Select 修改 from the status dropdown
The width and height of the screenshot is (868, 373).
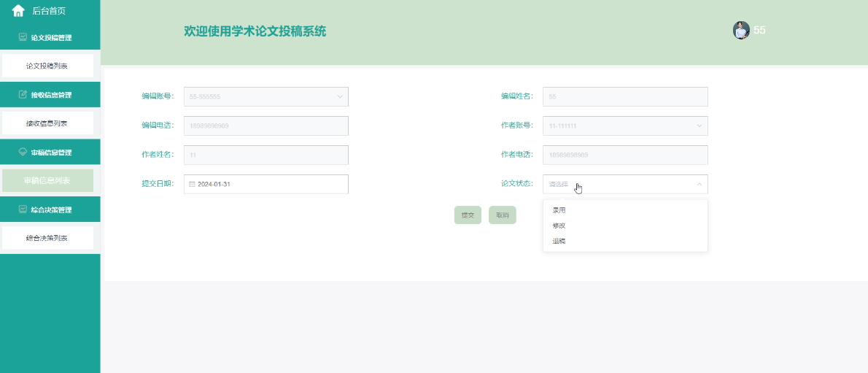(x=625, y=226)
